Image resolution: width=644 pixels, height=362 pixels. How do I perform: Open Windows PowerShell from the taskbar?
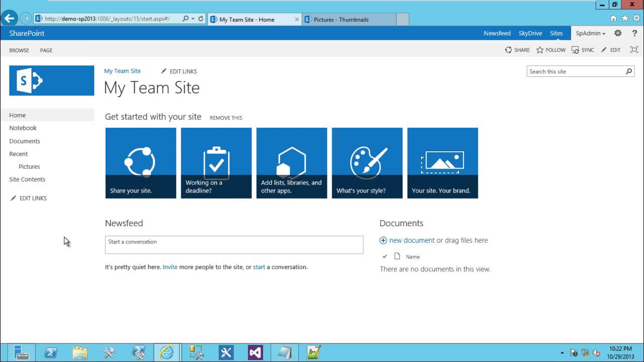point(50,352)
